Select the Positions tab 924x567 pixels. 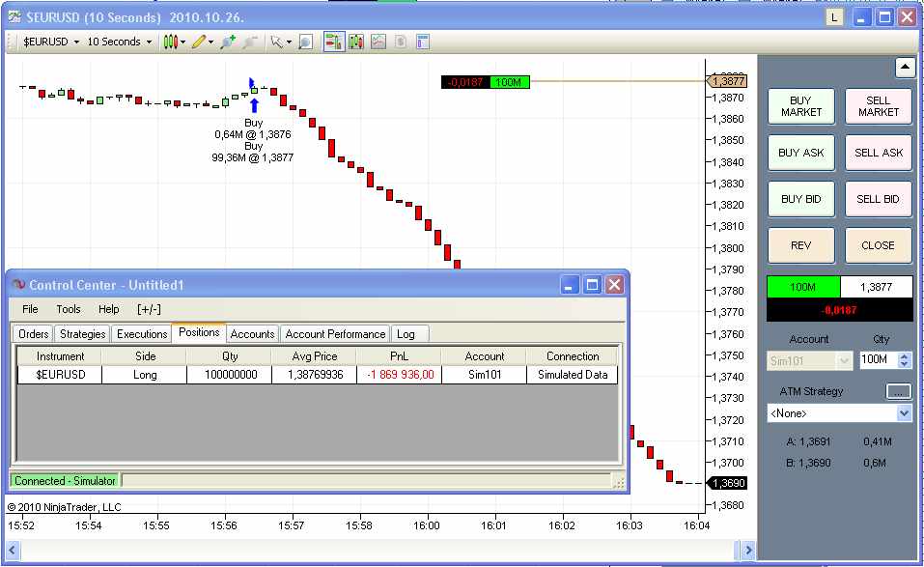pos(199,332)
